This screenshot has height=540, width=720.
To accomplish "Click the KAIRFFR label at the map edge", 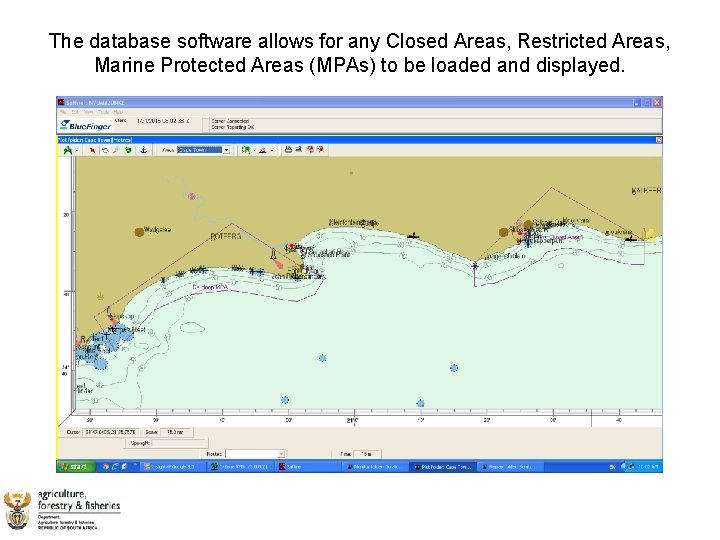I will pyautogui.click(x=646, y=191).
